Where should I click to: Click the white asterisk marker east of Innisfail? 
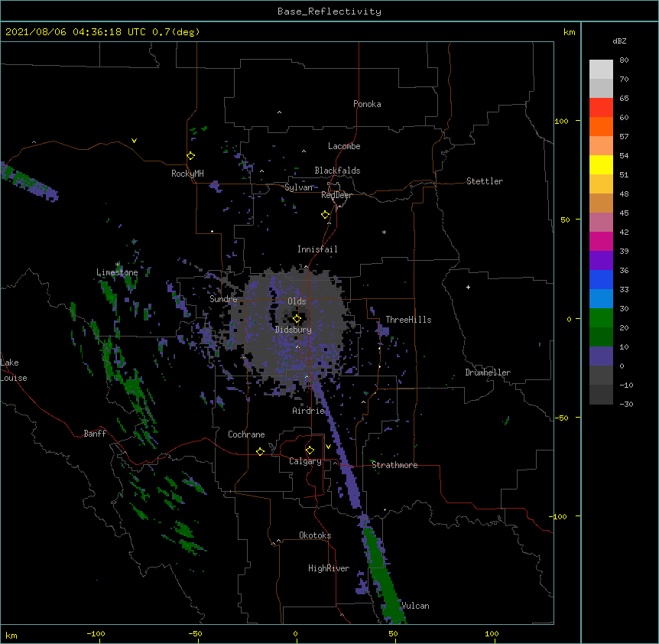pos(384,232)
